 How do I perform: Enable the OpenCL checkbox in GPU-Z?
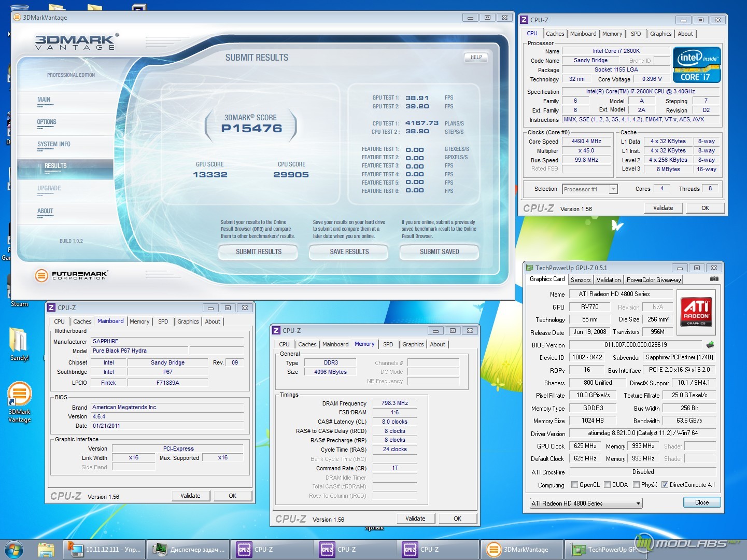click(574, 485)
